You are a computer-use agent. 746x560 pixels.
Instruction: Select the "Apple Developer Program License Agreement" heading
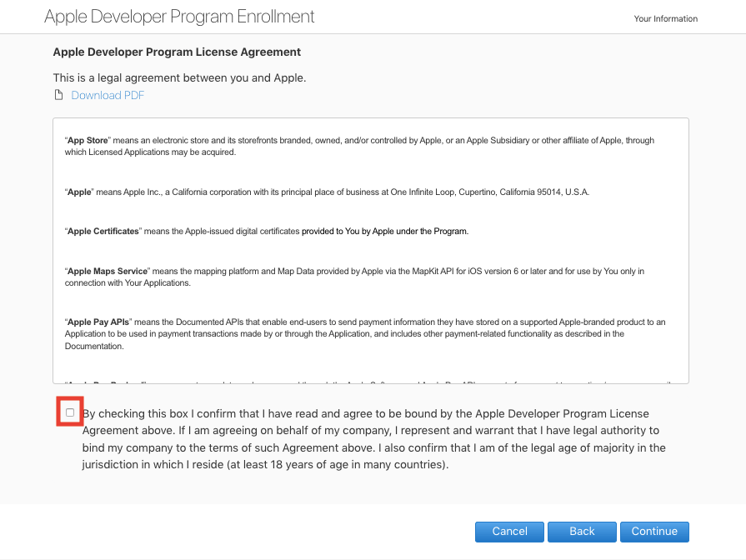coord(177,52)
